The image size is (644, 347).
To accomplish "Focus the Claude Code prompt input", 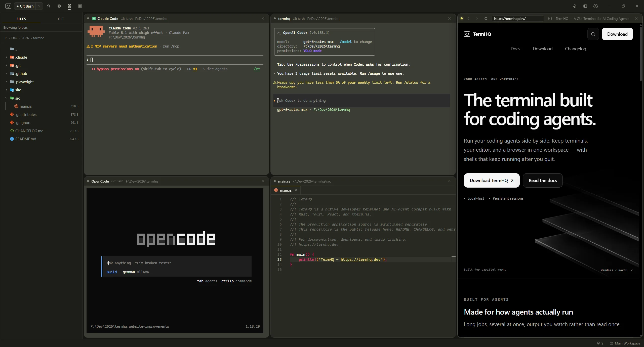I will (175, 60).
